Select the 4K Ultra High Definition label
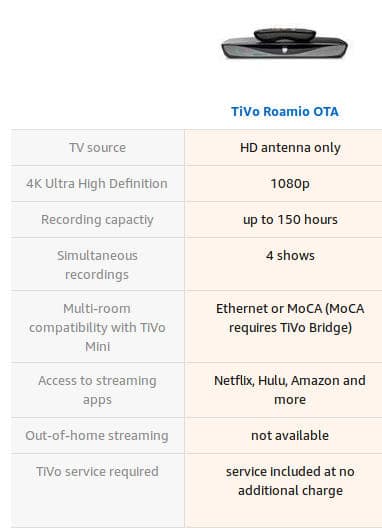Screen dimensions: 382x528 pyautogui.click(x=97, y=184)
